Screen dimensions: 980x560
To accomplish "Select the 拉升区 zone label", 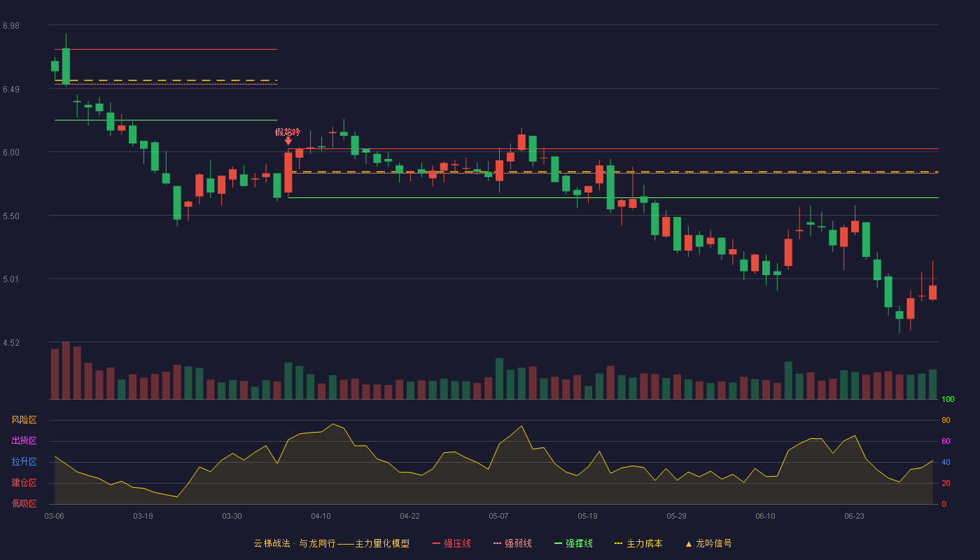I will 24,462.
